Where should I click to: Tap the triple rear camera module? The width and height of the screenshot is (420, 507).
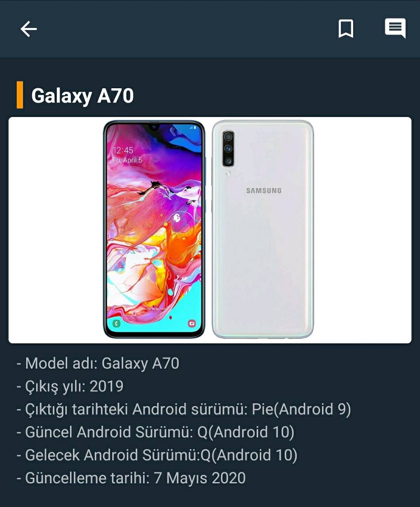pos(228,149)
